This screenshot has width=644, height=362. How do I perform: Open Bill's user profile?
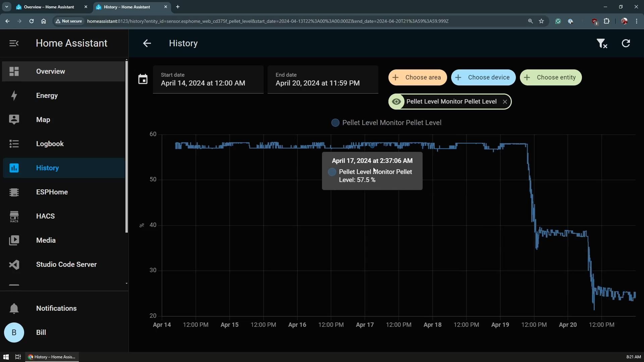point(41,333)
